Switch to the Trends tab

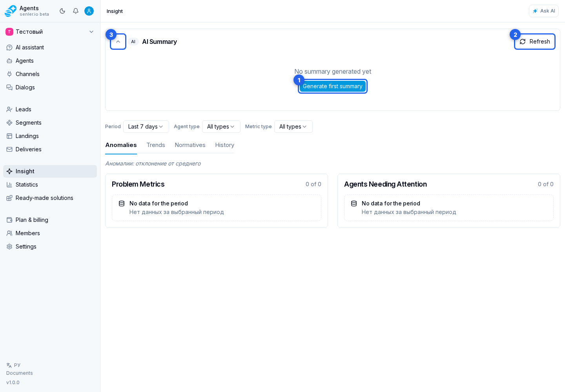click(156, 145)
